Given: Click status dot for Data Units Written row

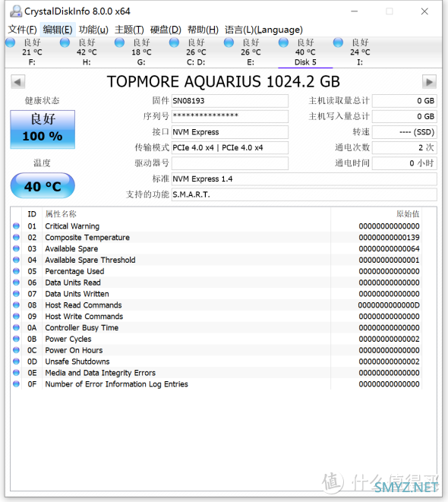Looking at the screenshot, I should (16, 294).
